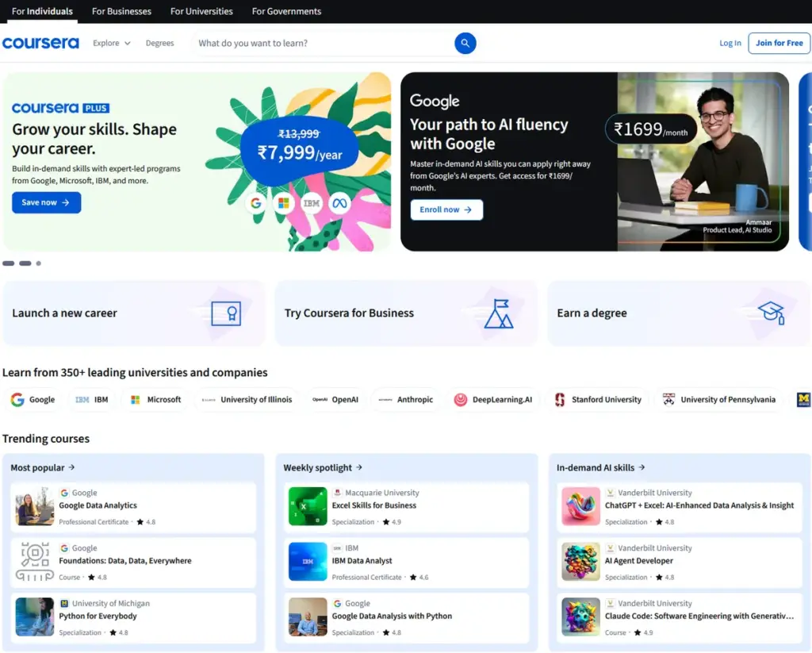
Task: Click the Microsoft partner logo
Action: 155,399
